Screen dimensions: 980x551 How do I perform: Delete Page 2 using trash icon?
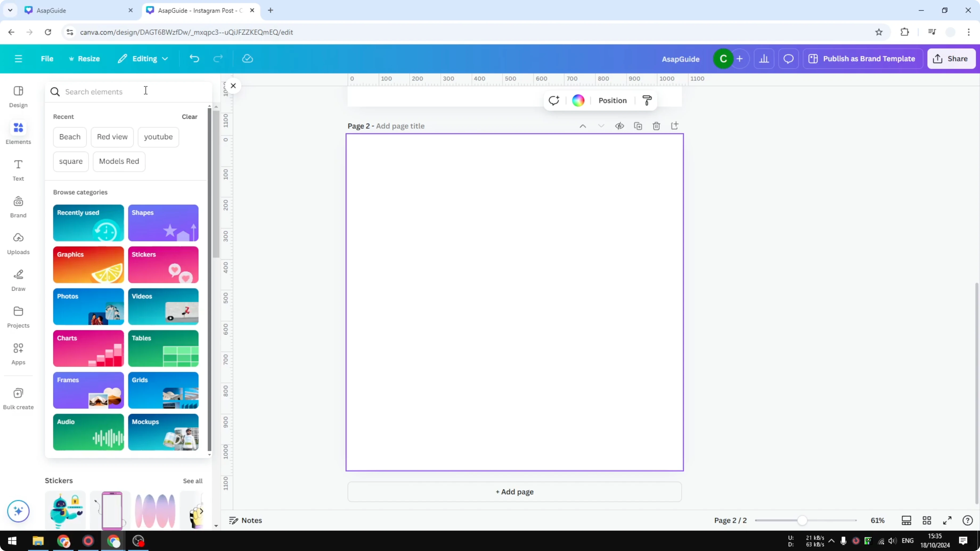pos(657,126)
